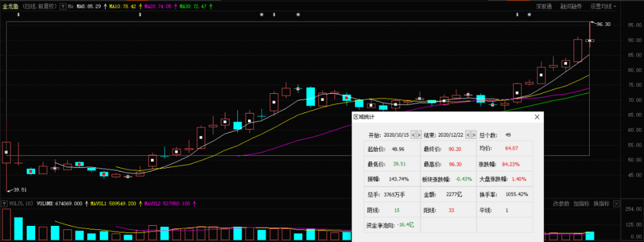Viewport: 644px width, 242px height.
Task: Open the MA indicator help icon
Action: pos(63,7)
